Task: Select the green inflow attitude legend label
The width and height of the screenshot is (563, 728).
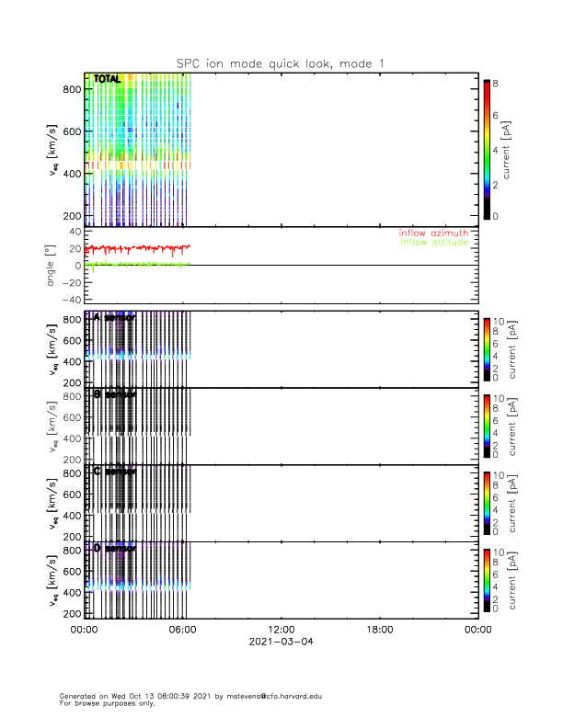Action: [x=434, y=242]
